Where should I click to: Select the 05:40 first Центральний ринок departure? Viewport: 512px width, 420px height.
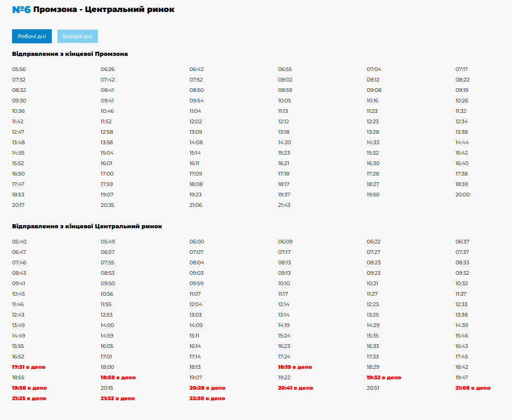coord(19,242)
